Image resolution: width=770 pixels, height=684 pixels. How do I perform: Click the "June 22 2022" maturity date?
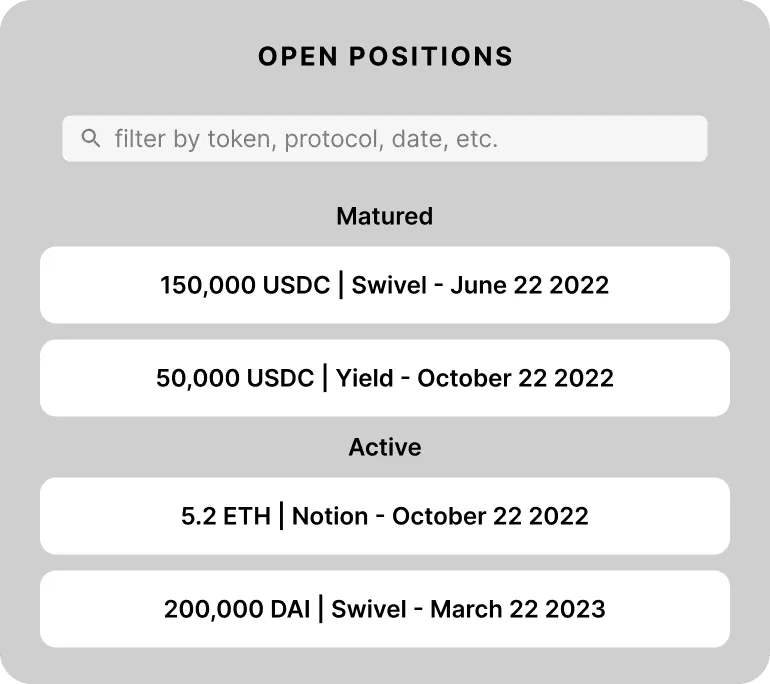529,285
